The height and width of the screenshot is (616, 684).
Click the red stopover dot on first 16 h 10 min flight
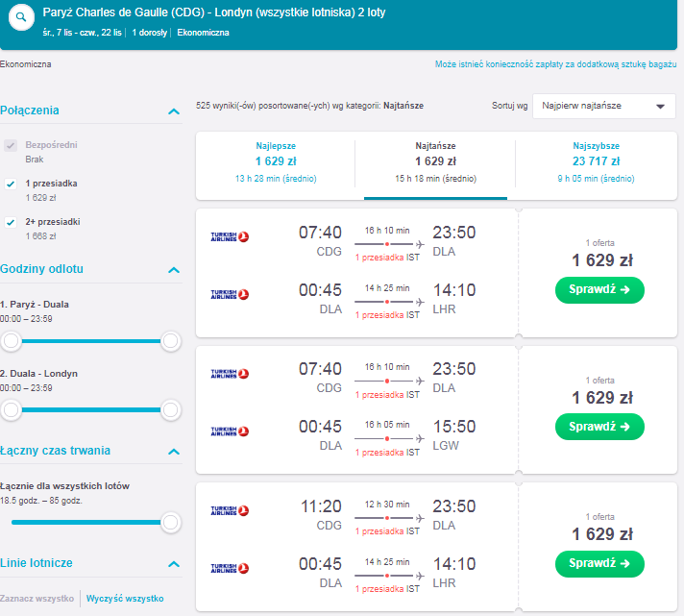click(387, 244)
